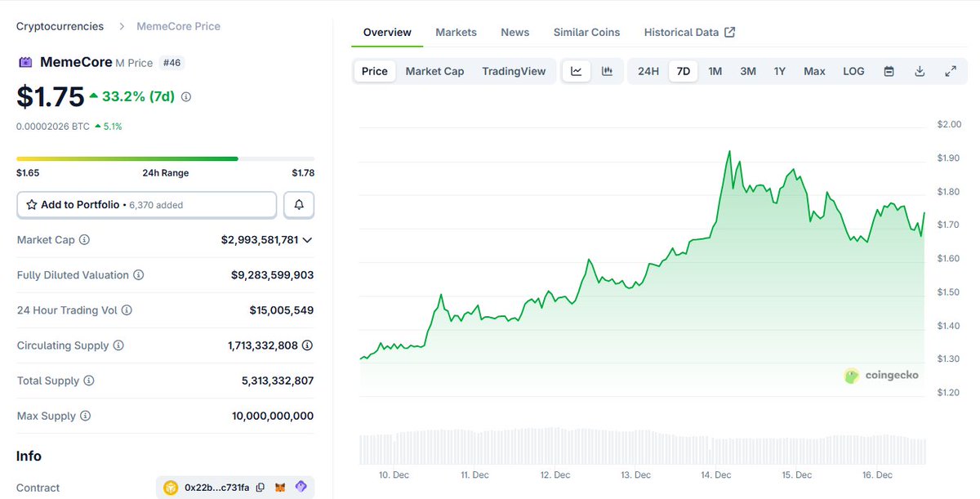Click the MemeCore coin logo
Image resolution: width=980 pixels, height=499 pixels.
coord(25,62)
